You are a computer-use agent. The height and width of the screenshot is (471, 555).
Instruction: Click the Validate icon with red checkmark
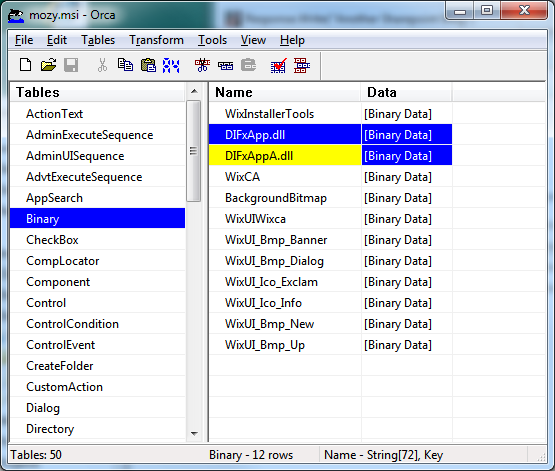coord(279,65)
